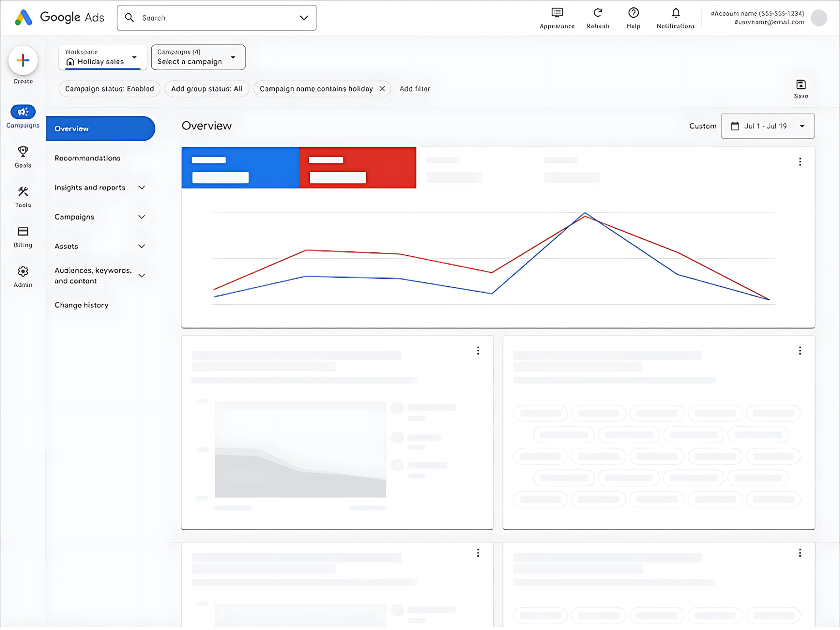This screenshot has height=630, width=840.
Task: Click the Add filter link
Action: [415, 89]
